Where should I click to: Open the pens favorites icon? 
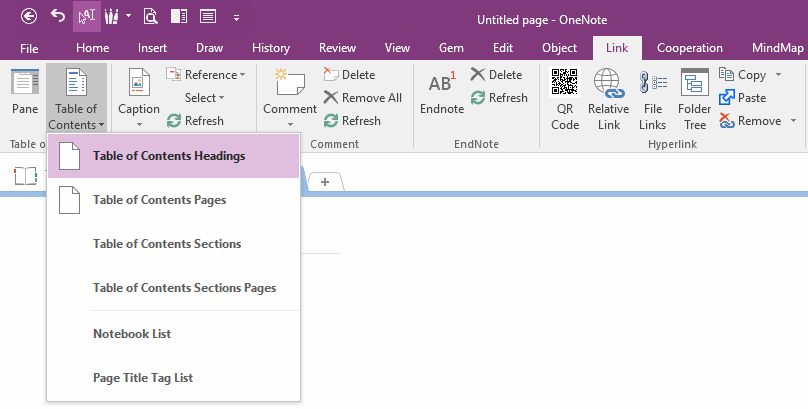point(111,16)
